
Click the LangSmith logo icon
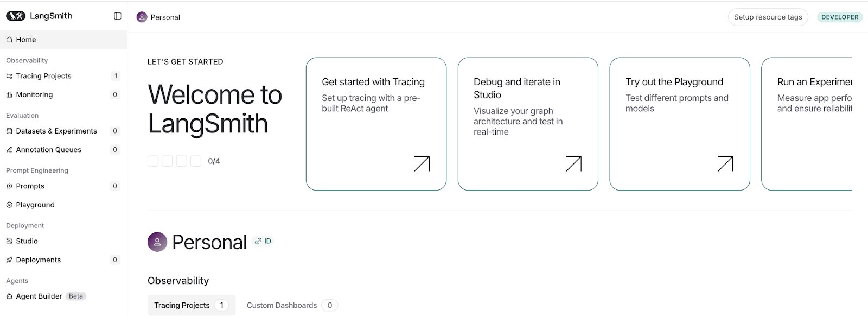[x=16, y=16]
